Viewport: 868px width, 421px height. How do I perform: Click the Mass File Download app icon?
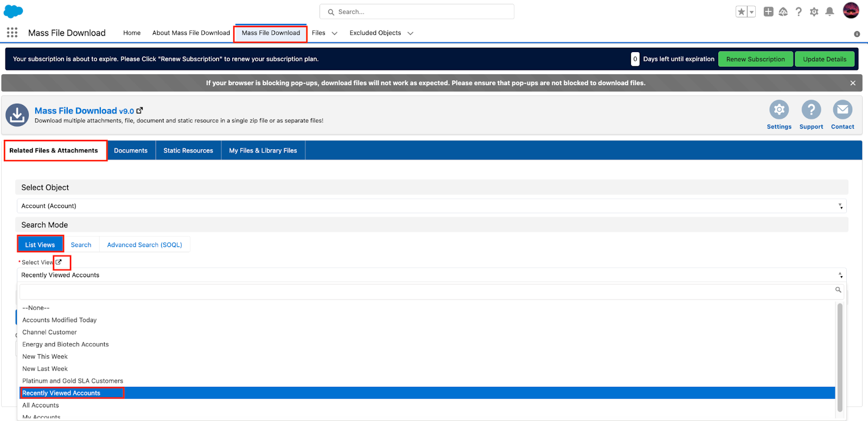(x=17, y=115)
